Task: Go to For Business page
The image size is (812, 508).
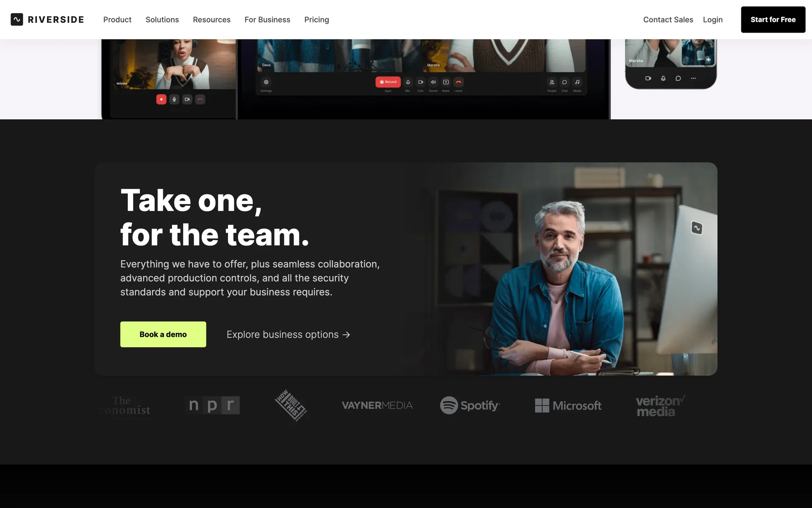Action: click(267, 19)
